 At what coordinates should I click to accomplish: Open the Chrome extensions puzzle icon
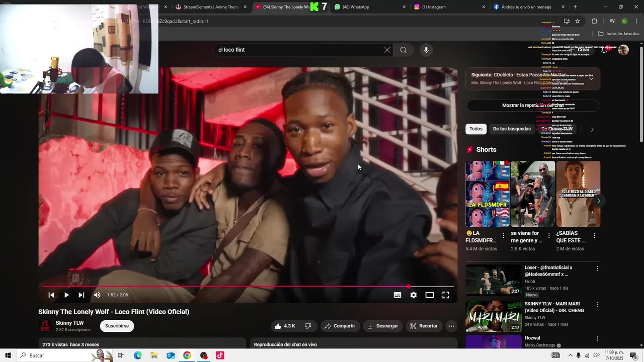coord(594,21)
